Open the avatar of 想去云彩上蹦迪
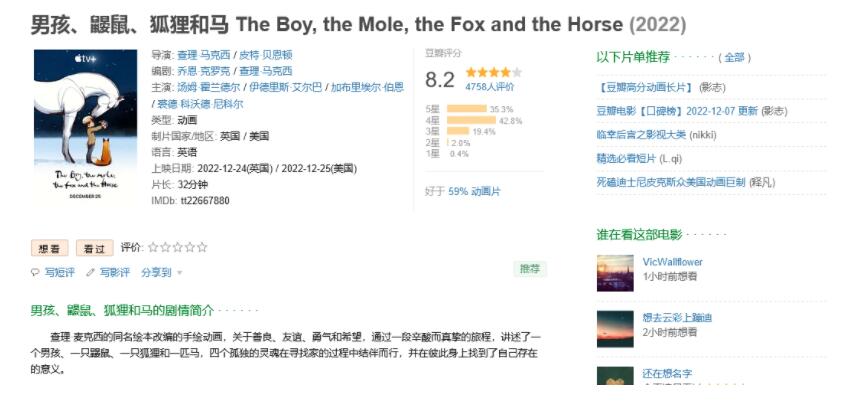 click(615, 329)
